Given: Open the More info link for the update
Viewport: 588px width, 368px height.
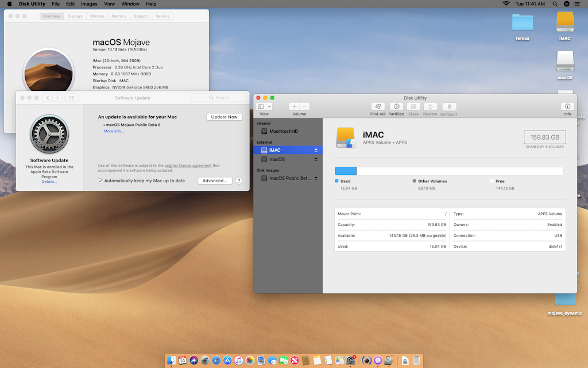Looking at the screenshot, I should click(114, 131).
